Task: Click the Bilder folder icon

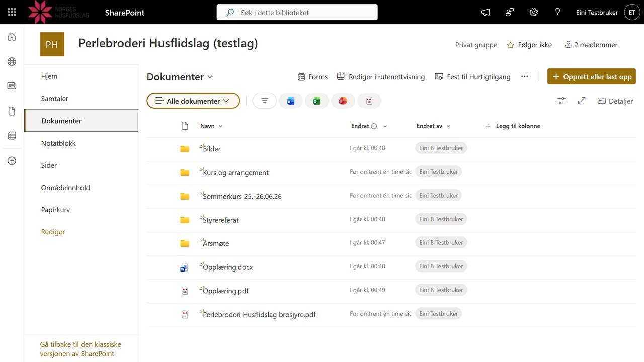Action: pos(185,149)
